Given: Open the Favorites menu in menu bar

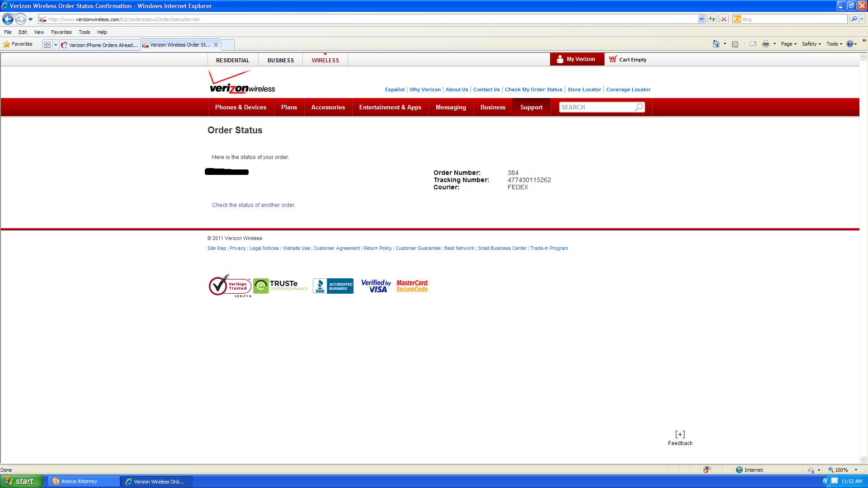Looking at the screenshot, I should click(x=61, y=32).
